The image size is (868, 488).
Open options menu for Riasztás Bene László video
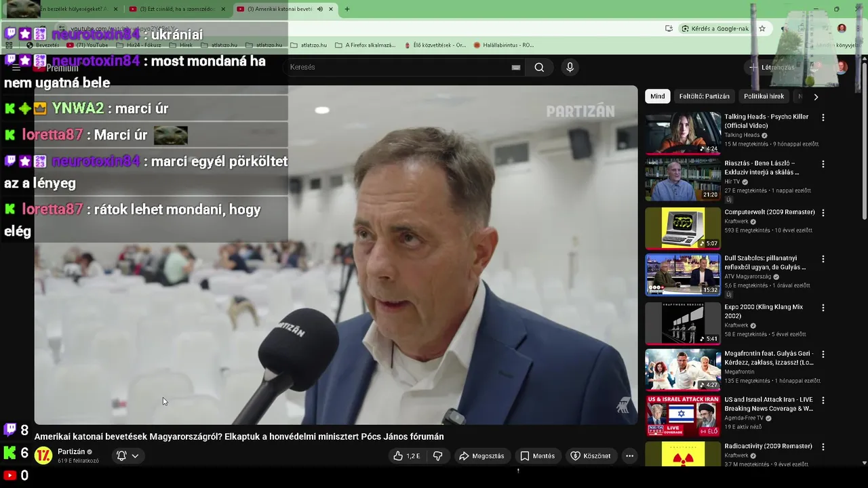pyautogui.click(x=823, y=165)
